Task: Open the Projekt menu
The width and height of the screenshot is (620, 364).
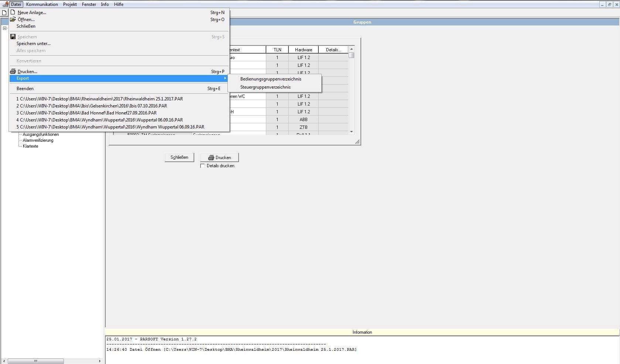Action: [70, 4]
